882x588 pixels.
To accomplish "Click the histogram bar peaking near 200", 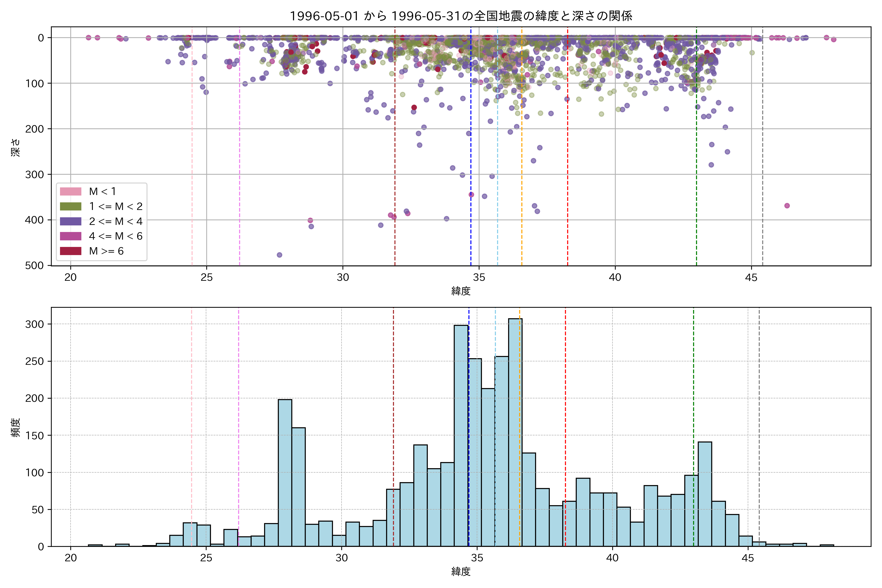I will [285, 473].
